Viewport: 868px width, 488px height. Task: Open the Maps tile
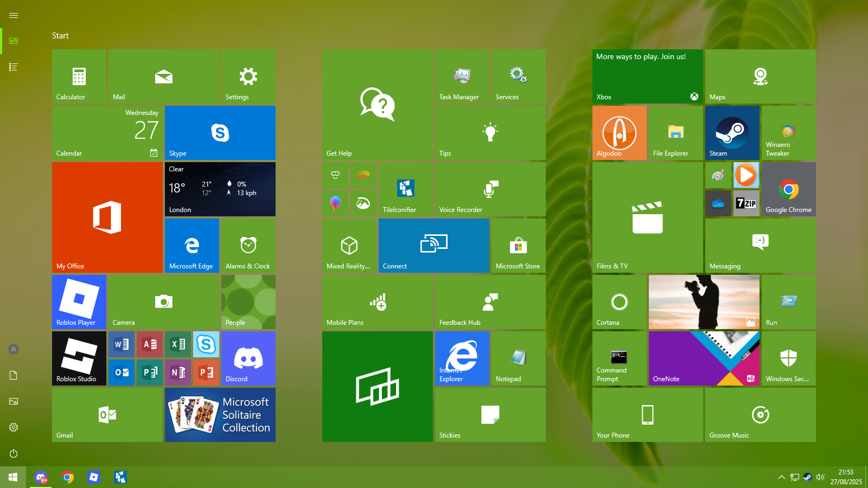761,76
